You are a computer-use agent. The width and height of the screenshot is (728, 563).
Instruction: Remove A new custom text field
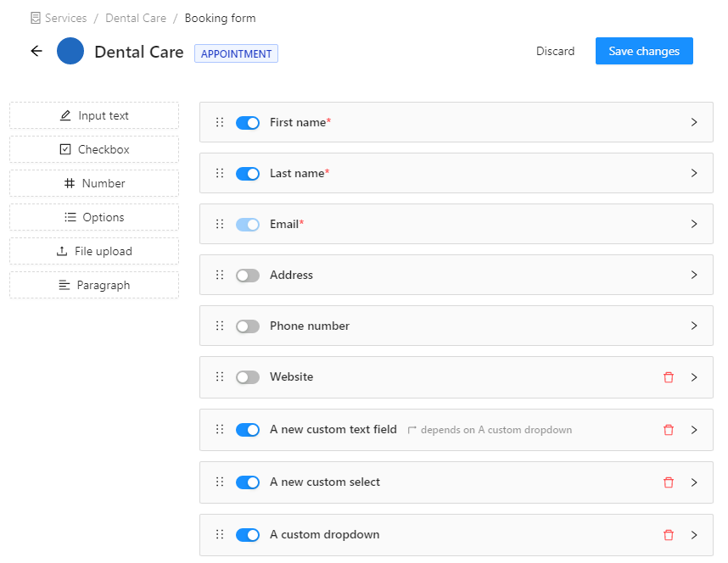(668, 430)
